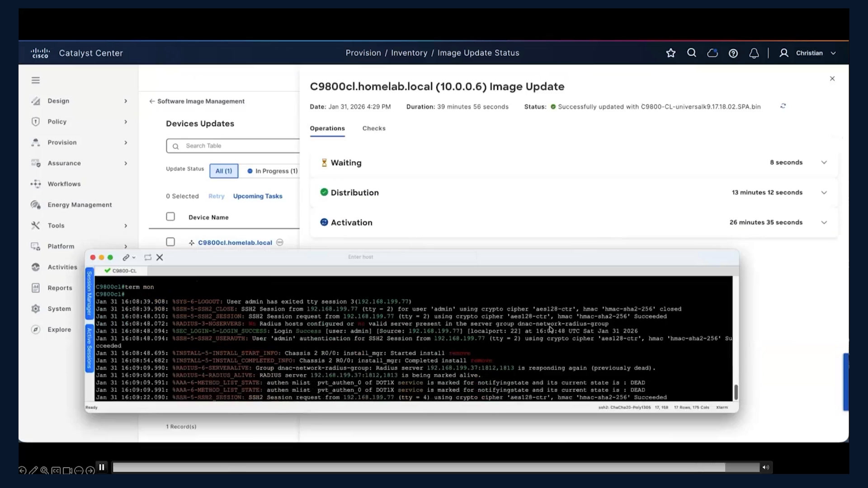
Task: Click the terminal Enter host field
Action: [x=361, y=257]
